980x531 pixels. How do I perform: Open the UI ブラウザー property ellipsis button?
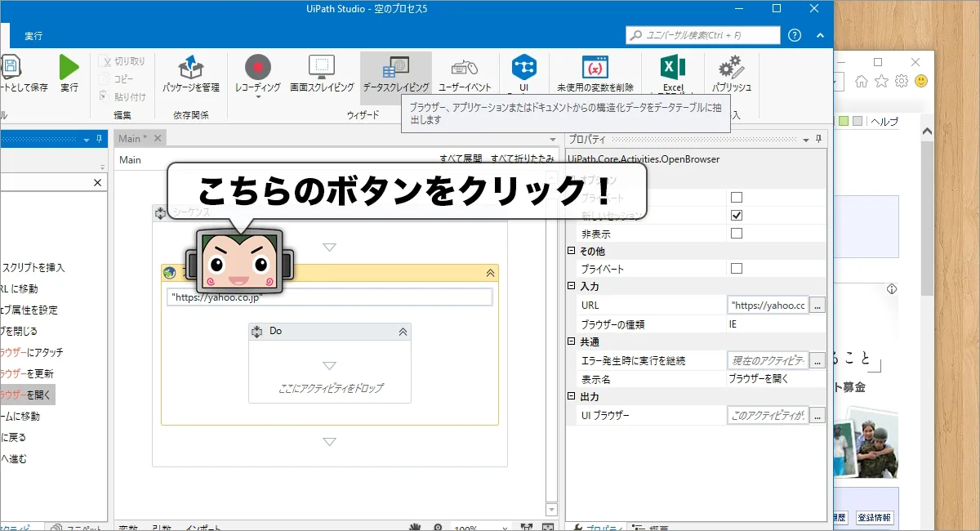click(818, 415)
